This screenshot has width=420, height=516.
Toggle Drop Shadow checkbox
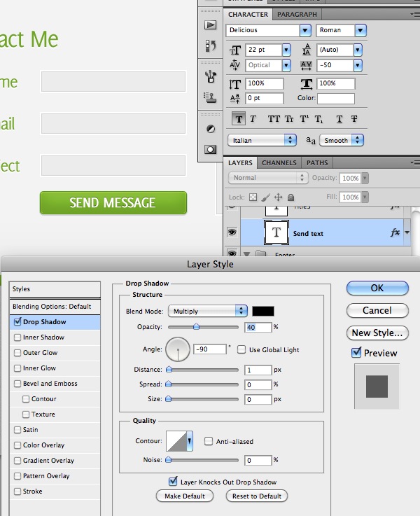(17, 321)
